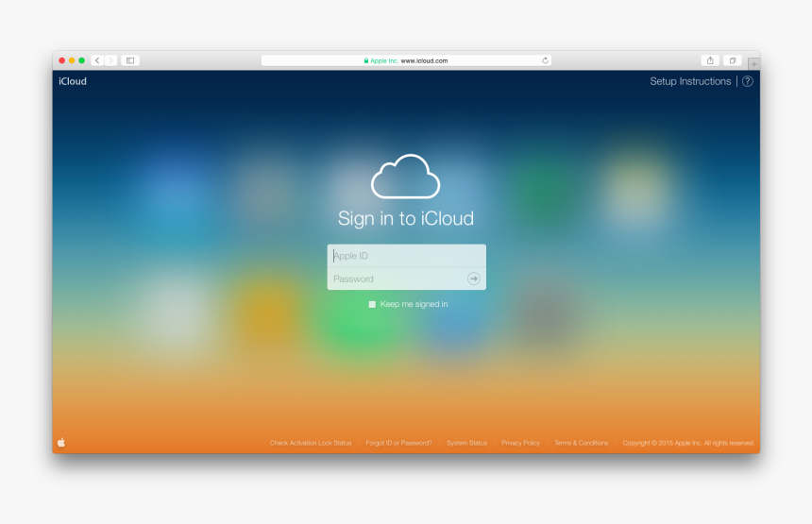Click the iCloud title in header

[x=73, y=81]
